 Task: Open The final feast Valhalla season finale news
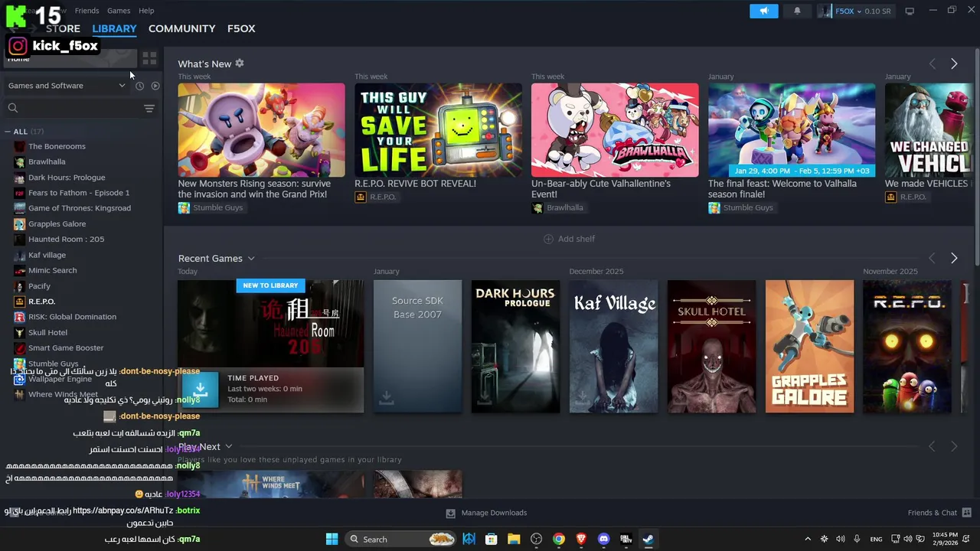pyautogui.click(x=782, y=189)
